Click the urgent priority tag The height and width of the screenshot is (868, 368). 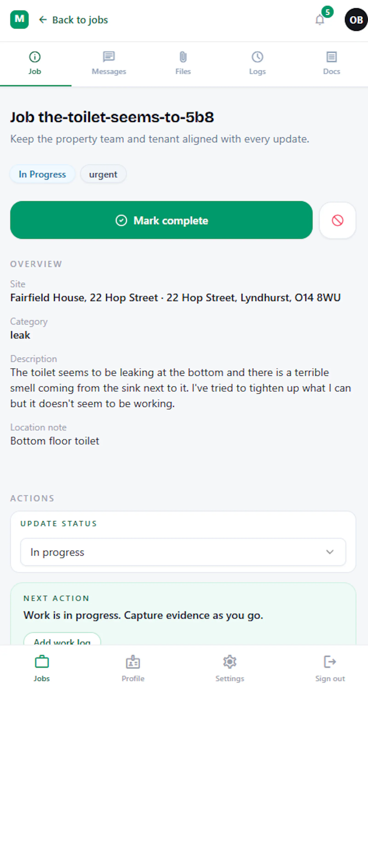pos(103,174)
